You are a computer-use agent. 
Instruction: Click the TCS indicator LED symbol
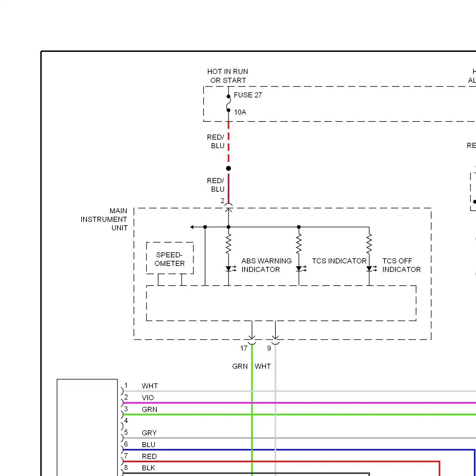pyautogui.click(x=301, y=269)
